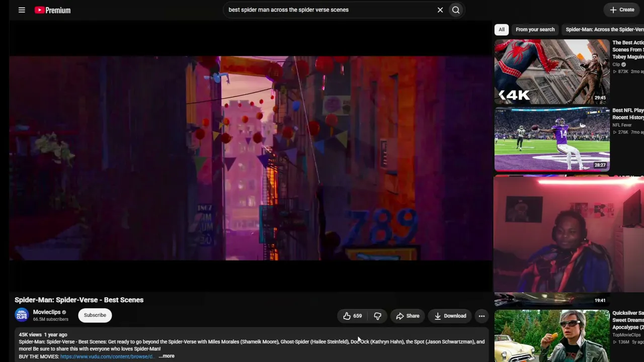Share this video

[408, 316]
